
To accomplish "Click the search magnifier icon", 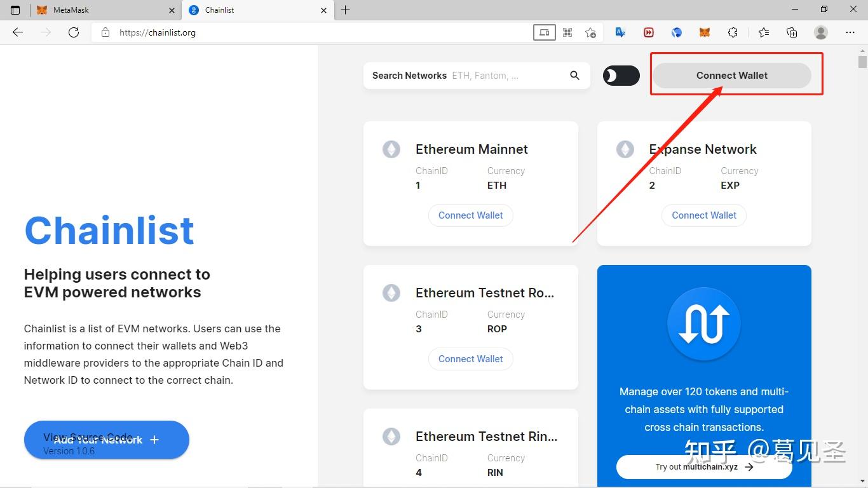I will [x=574, y=75].
